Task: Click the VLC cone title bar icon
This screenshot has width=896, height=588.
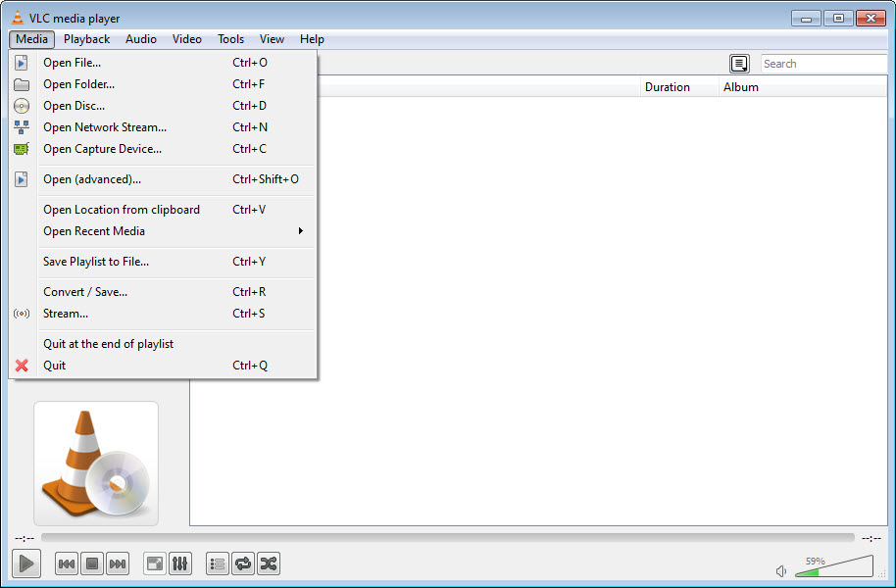Action: [x=18, y=18]
